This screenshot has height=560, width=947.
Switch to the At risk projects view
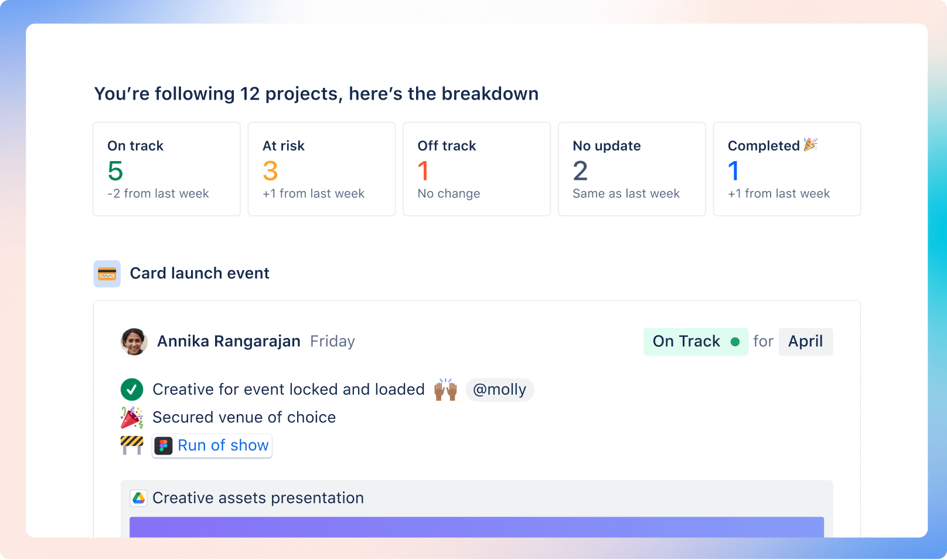pos(322,169)
